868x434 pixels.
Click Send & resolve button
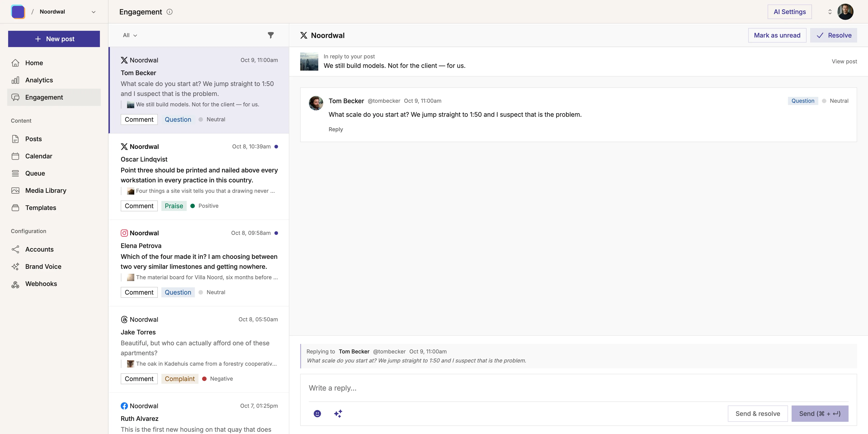tap(757, 413)
